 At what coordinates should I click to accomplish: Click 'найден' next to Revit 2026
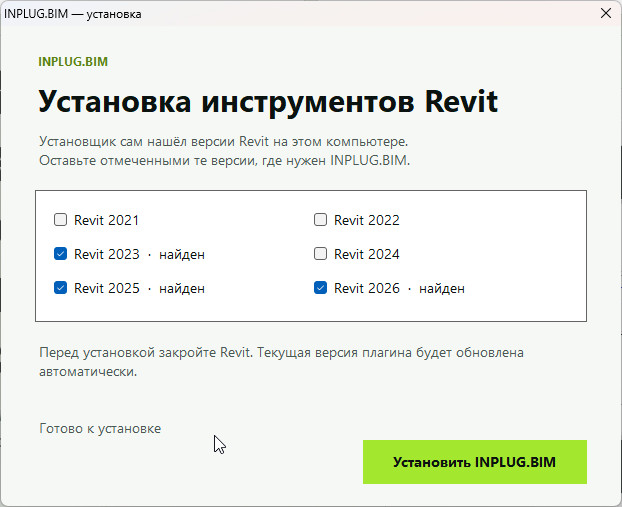(x=442, y=289)
